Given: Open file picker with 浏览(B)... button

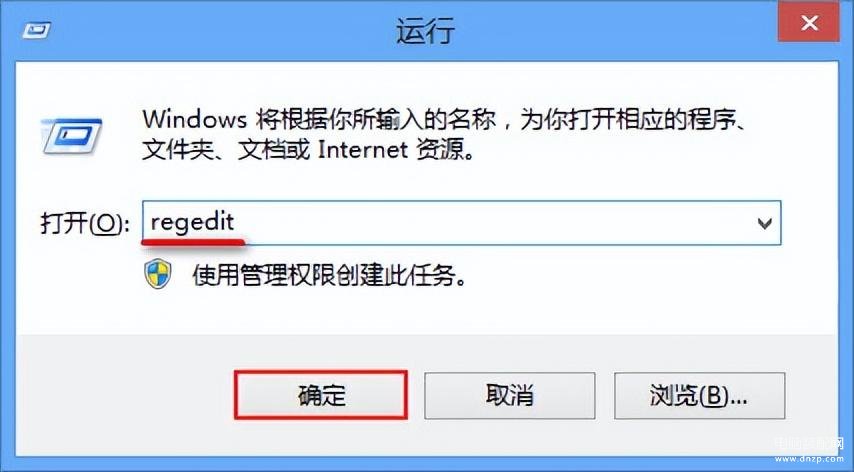Looking at the screenshot, I should 699,395.
